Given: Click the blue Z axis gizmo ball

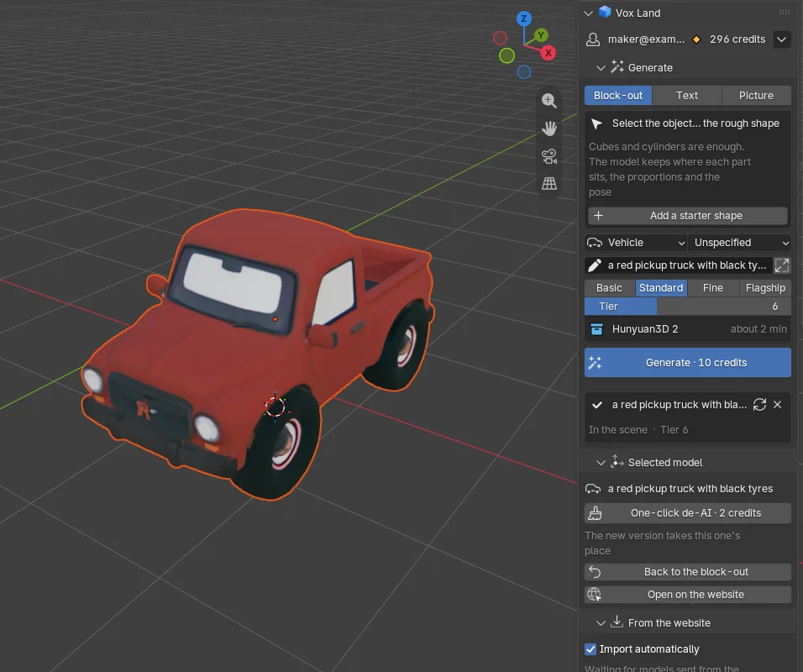Looking at the screenshot, I should coord(523,19).
